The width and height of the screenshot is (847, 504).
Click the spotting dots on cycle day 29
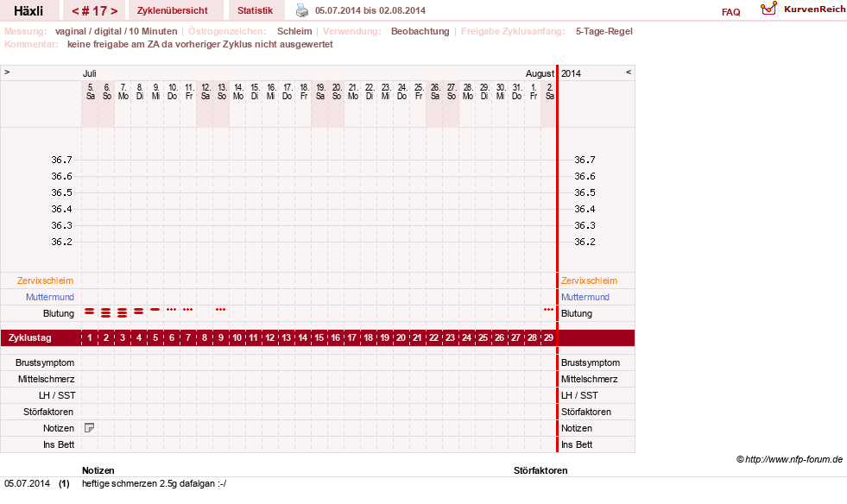pyautogui.click(x=548, y=310)
